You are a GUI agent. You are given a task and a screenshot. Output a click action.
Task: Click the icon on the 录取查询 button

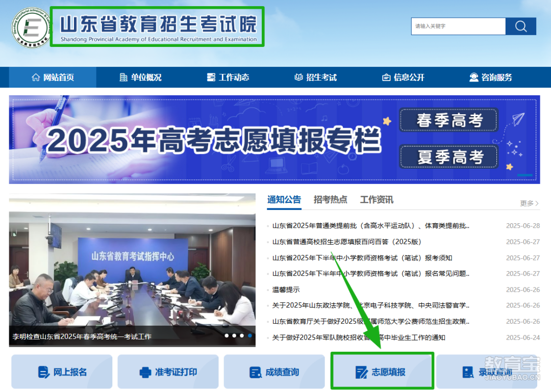pos(468,372)
